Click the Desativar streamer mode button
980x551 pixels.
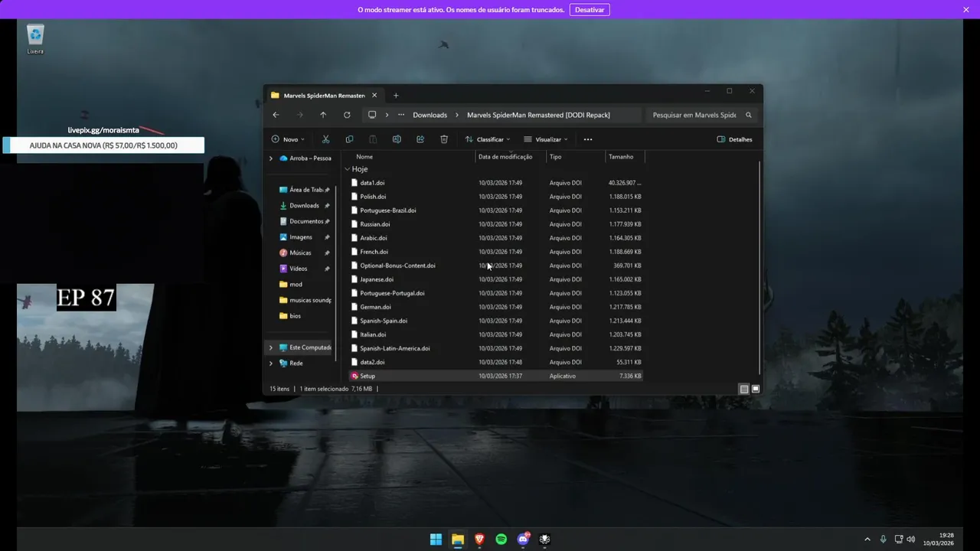590,9
